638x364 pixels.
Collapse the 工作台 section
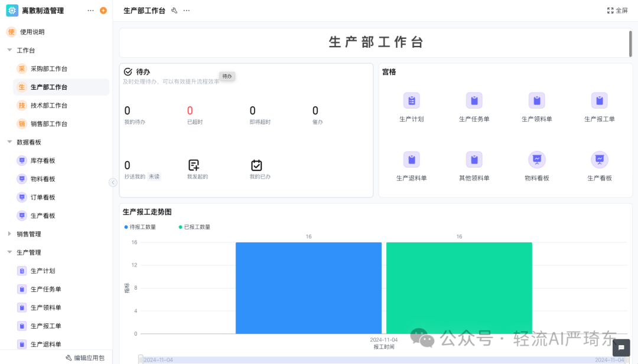[x=9, y=50]
